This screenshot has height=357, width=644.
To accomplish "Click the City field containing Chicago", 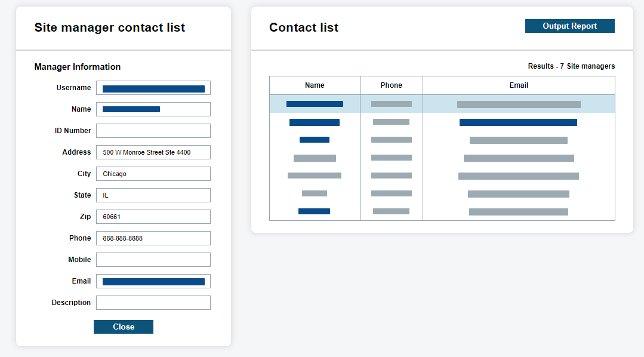I will pos(153,174).
